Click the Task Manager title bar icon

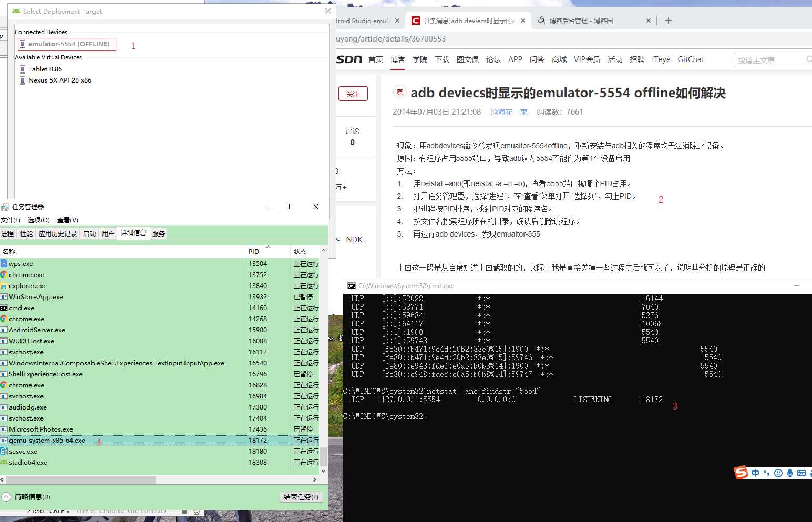click(x=5, y=207)
